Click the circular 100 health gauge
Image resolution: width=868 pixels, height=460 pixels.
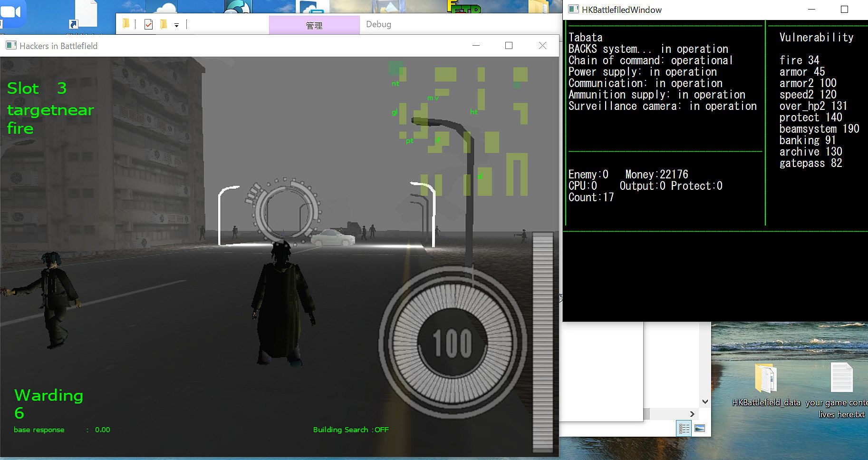tap(452, 343)
